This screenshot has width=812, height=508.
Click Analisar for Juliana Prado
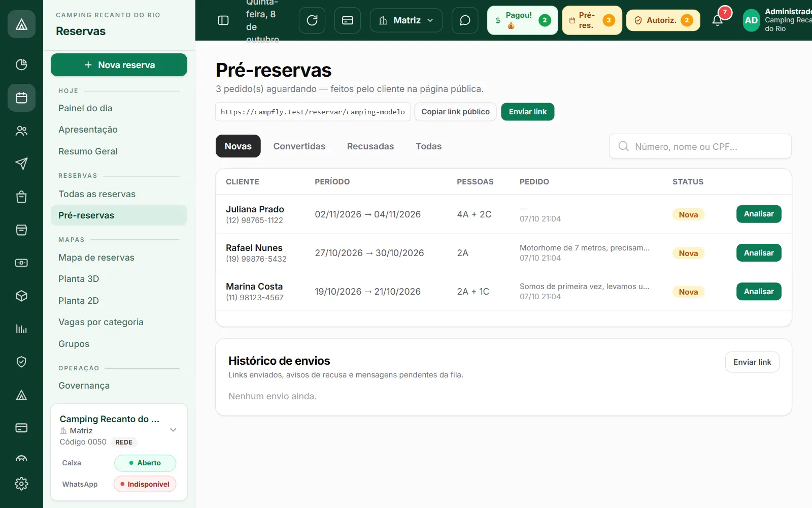coord(759,214)
